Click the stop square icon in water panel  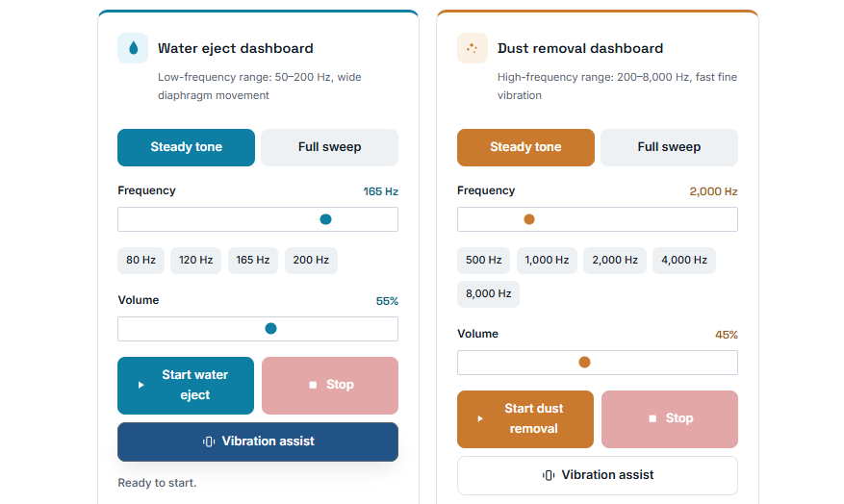point(313,385)
